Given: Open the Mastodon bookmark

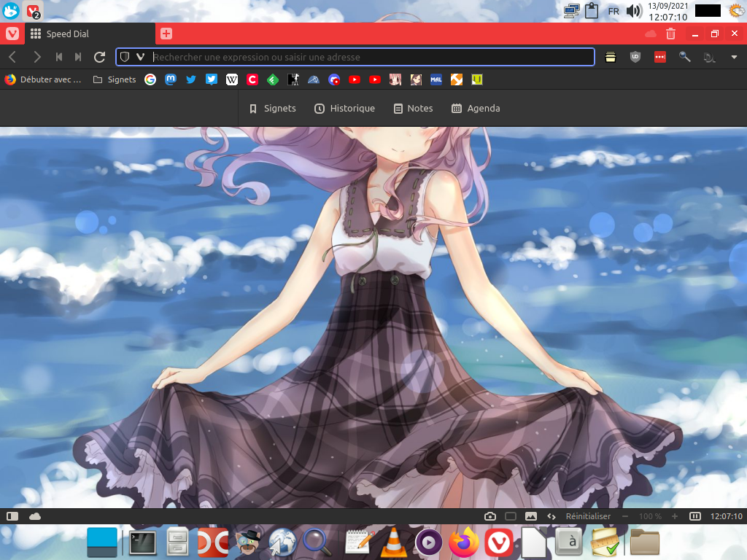Looking at the screenshot, I should coord(171,79).
